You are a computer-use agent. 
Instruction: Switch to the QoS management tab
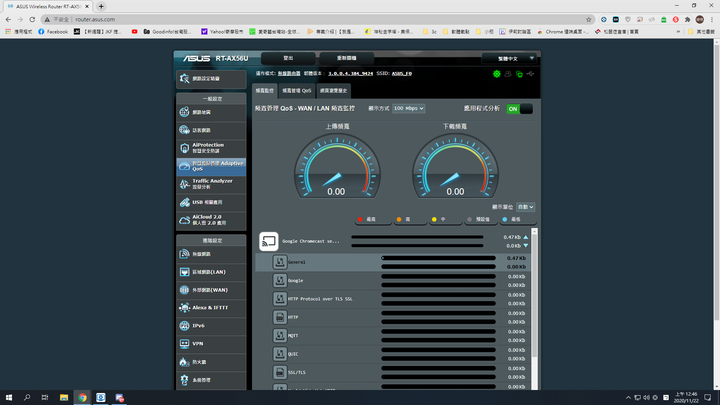[x=297, y=90]
